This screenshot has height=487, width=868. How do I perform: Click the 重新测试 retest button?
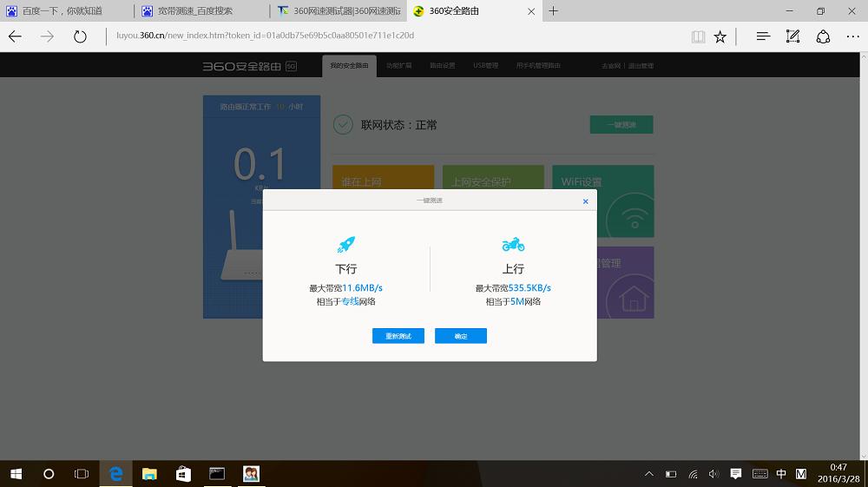[x=398, y=336]
